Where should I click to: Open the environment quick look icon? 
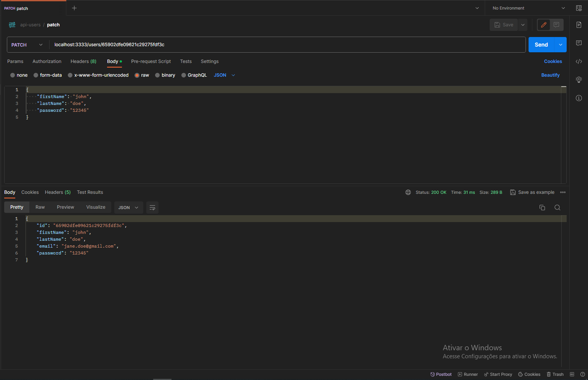[x=579, y=8]
